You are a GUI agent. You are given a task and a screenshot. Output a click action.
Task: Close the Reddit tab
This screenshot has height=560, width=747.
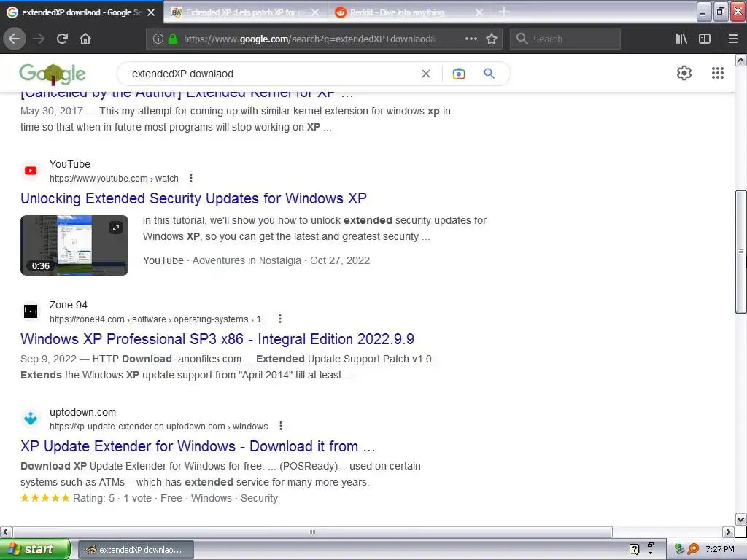(479, 12)
